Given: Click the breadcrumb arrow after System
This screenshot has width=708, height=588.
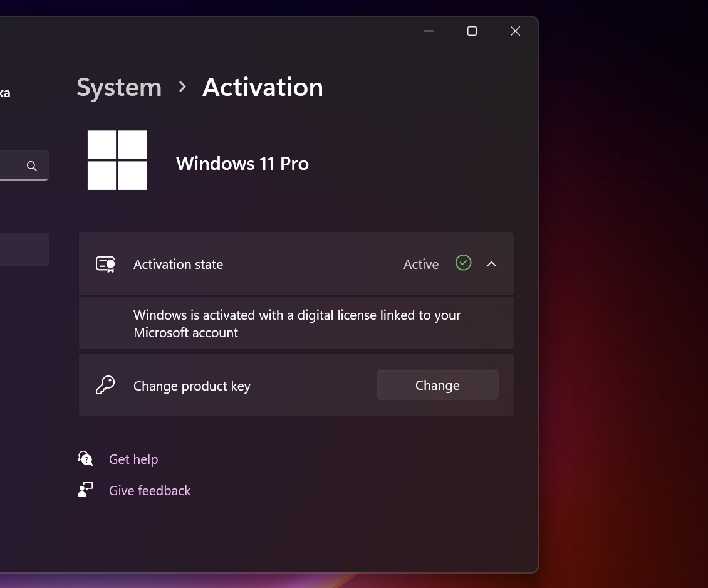Looking at the screenshot, I should 182,87.
